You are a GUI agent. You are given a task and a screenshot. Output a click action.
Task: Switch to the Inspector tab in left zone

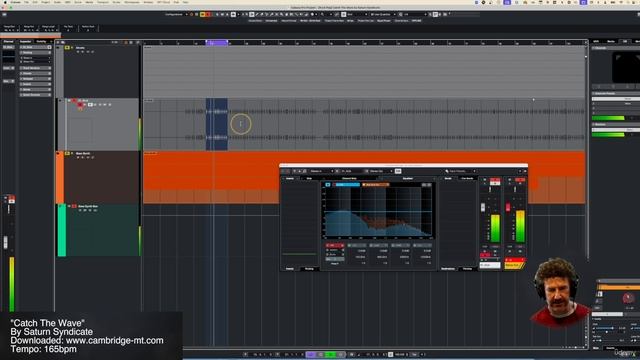(x=25, y=42)
